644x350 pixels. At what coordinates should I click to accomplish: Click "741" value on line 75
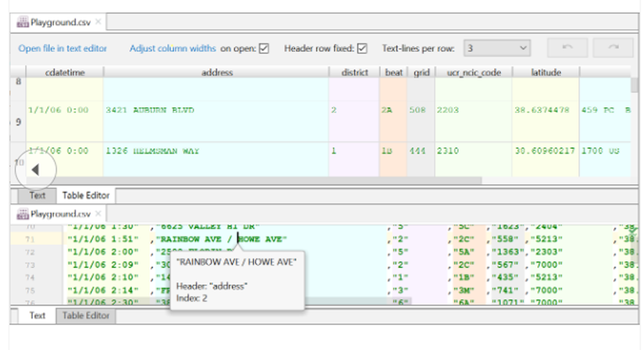tap(505, 290)
